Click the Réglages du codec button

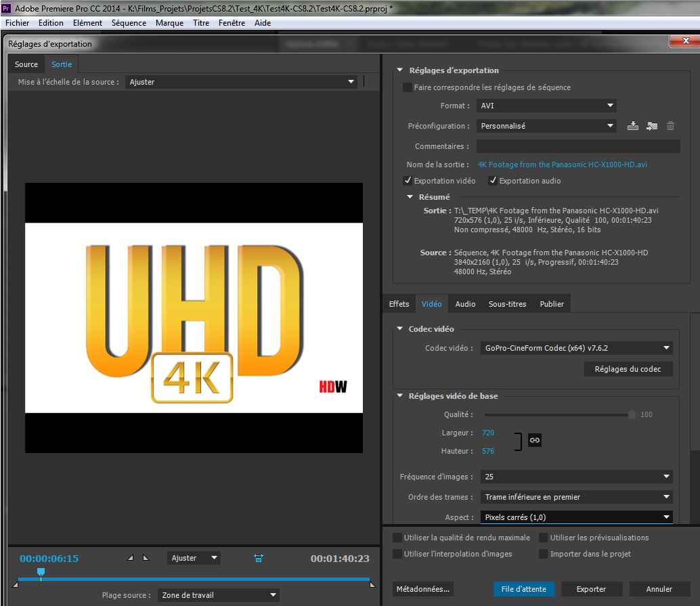628,369
